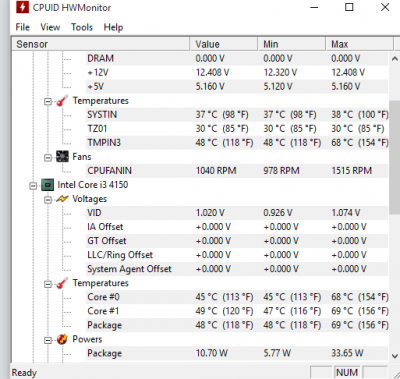Click the Sensor column header
This screenshot has height=379, width=400.
pyautogui.click(x=101, y=44)
